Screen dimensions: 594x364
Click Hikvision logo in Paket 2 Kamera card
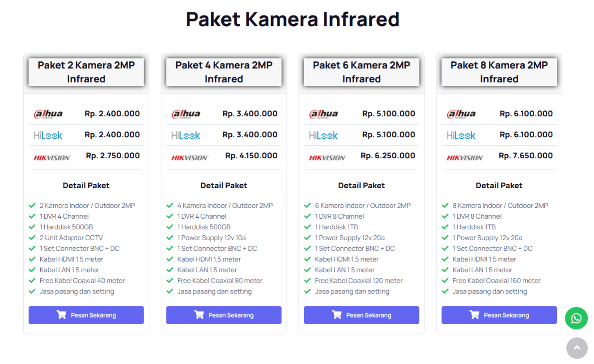coord(52,157)
